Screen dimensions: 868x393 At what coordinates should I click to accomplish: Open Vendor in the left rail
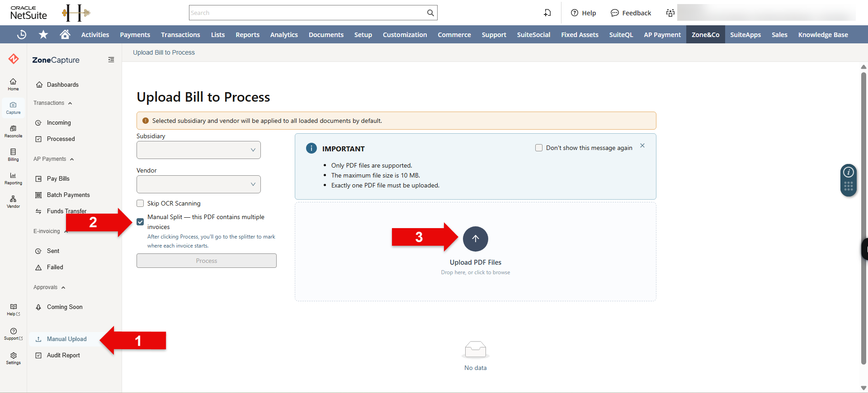click(13, 202)
